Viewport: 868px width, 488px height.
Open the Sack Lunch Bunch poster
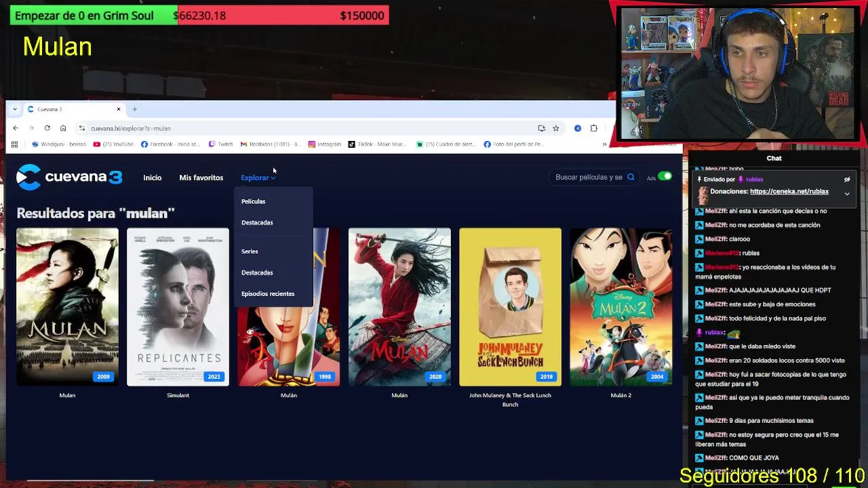(510, 307)
